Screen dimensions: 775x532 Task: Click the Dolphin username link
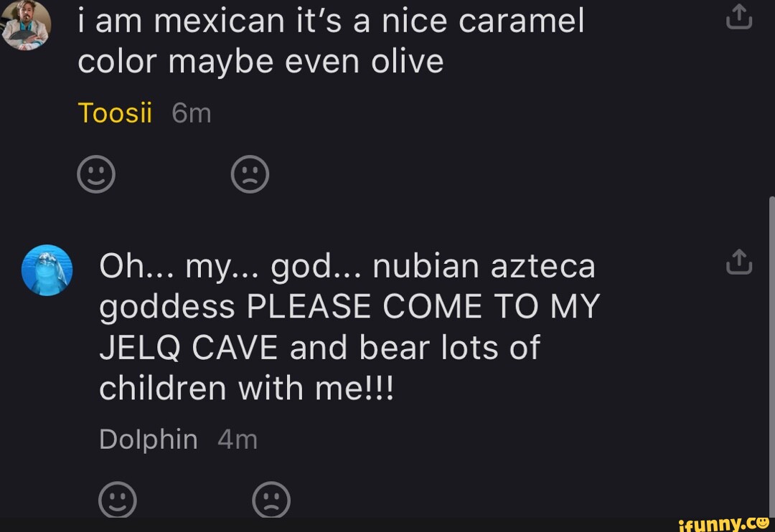pos(149,440)
